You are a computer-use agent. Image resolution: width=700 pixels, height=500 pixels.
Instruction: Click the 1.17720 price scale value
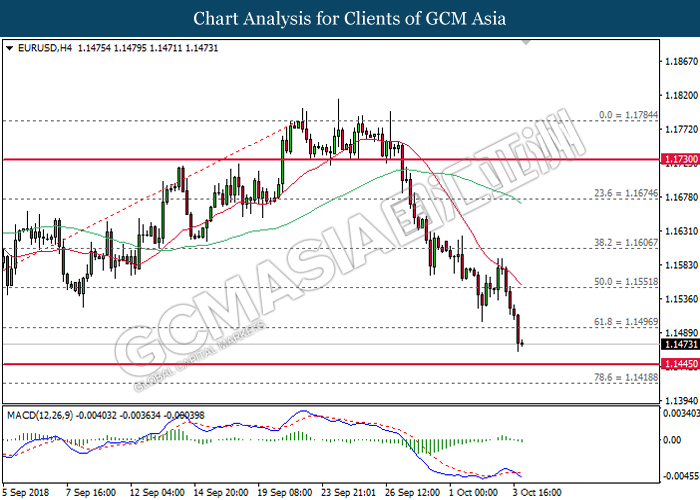pos(681,129)
